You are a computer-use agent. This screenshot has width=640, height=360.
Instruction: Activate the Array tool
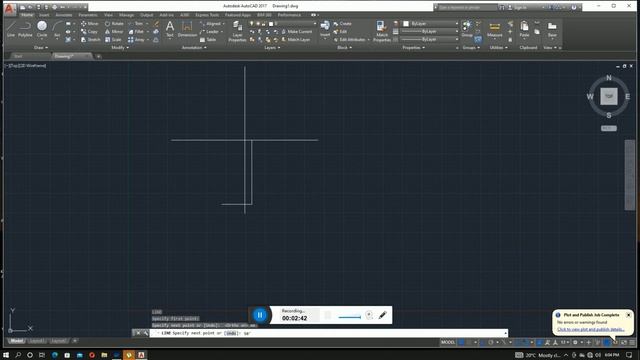pos(136,40)
